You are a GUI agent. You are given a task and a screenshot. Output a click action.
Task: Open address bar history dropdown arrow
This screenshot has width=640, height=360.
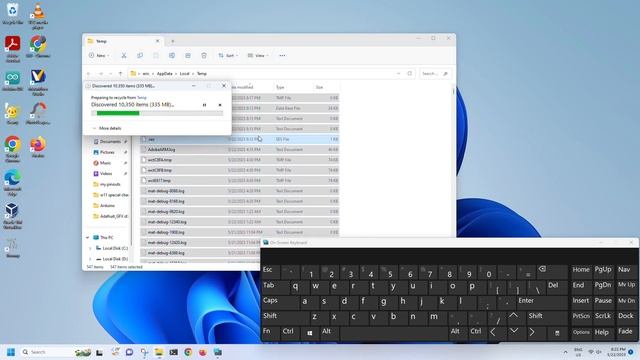pos(398,73)
